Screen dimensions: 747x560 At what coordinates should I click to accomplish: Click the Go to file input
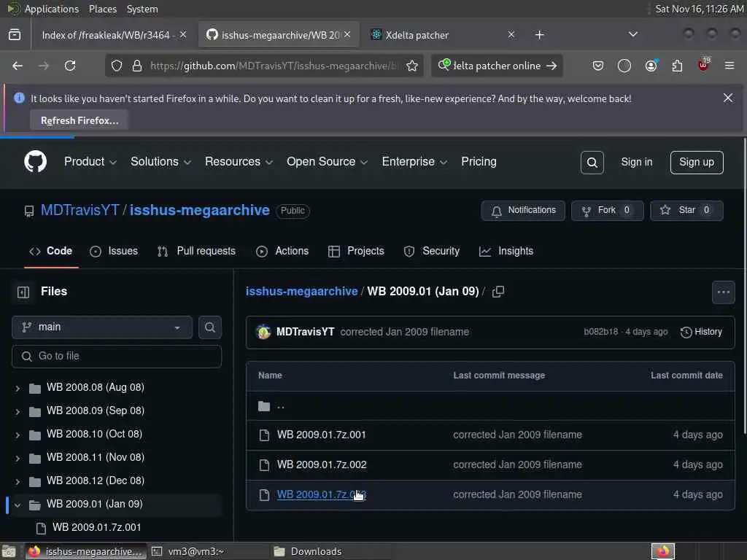(x=117, y=356)
